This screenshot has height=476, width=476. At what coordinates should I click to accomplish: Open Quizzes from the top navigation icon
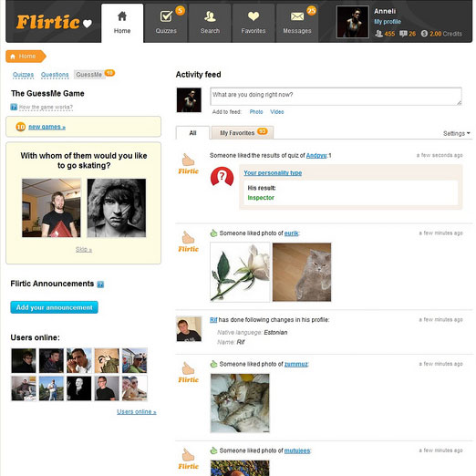pos(166,16)
